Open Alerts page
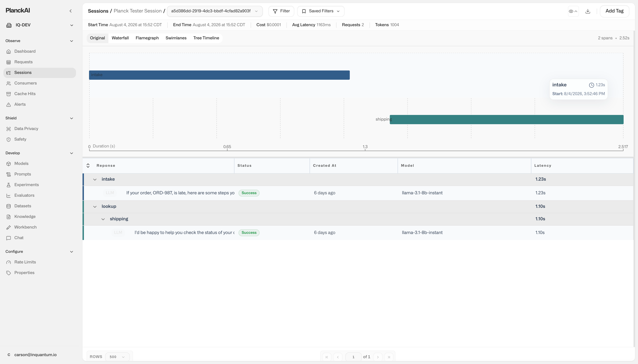 pyautogui.click(x=40, y=105)
